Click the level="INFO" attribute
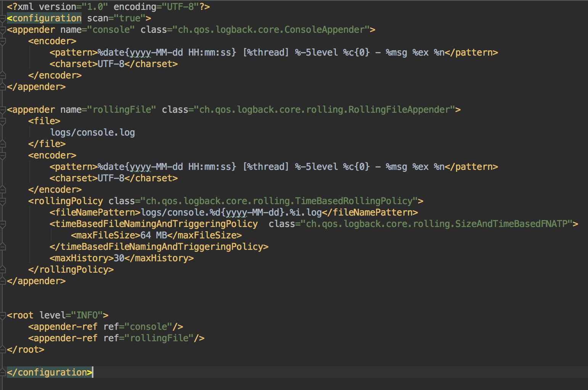588x390 pixels. tap(71, 315)
